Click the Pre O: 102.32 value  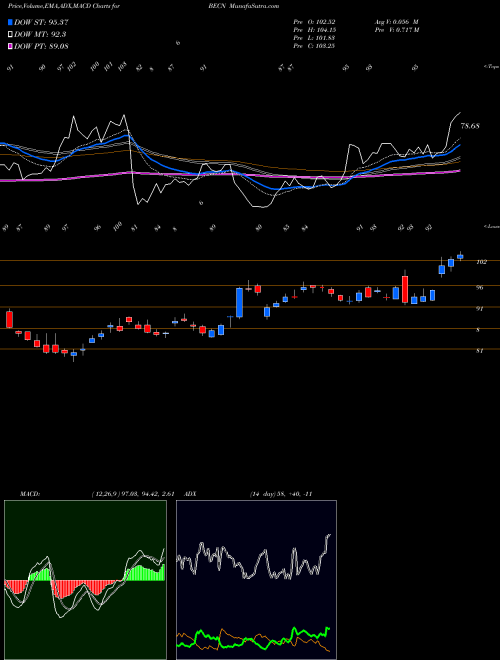pos(314,22)
